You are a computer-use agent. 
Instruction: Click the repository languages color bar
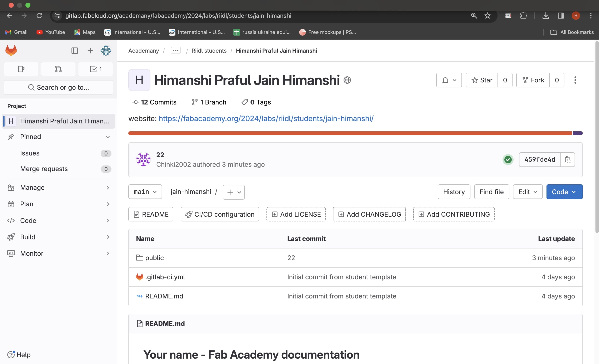[355, 133]
